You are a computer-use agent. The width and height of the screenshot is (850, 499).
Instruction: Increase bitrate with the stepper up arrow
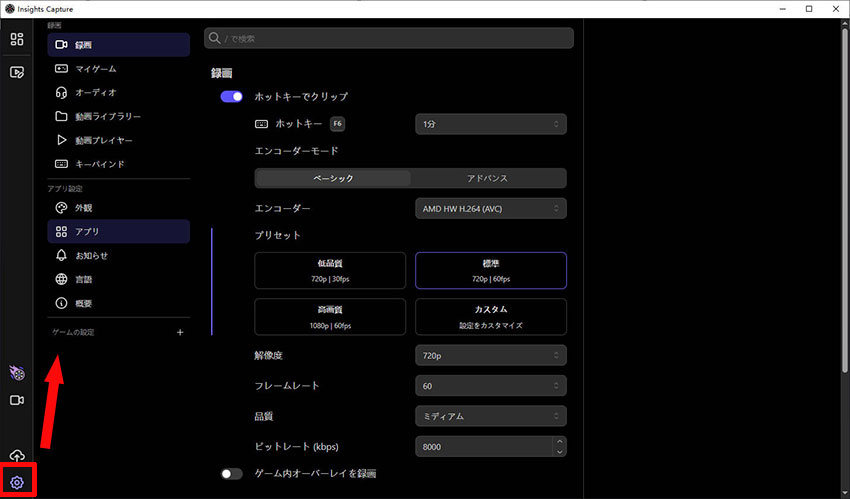click(559, 441)
